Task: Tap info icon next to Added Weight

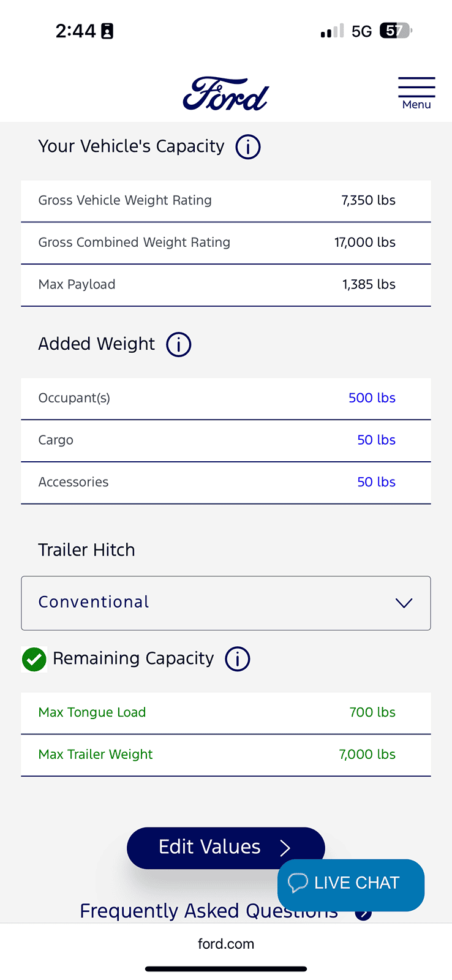Action: point(179,344)
